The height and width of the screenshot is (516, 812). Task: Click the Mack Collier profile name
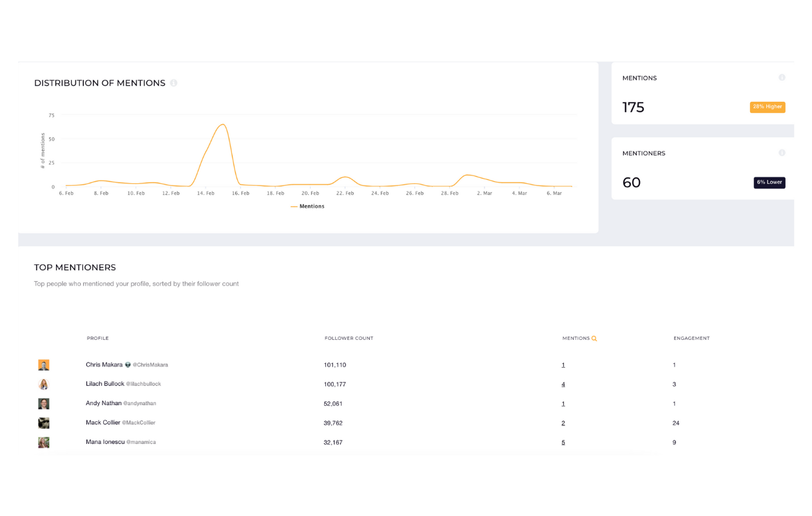[103, 422]
